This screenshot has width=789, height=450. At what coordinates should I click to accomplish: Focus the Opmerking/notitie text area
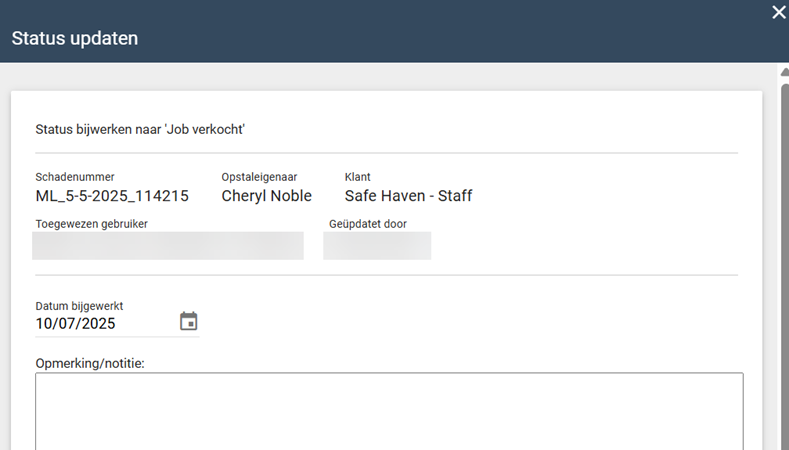(x=389, y=410)
